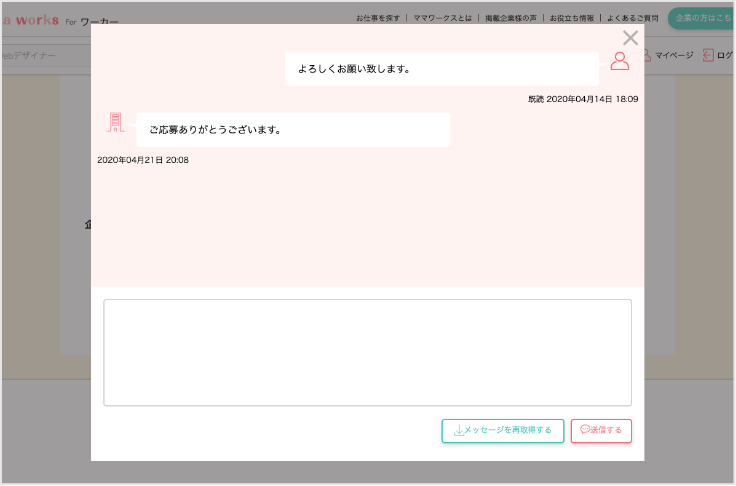Image resolution: width=736 pixels, height=486 pixels.
Task: Click the 送信する button
Action: click(x=601, y=431)
